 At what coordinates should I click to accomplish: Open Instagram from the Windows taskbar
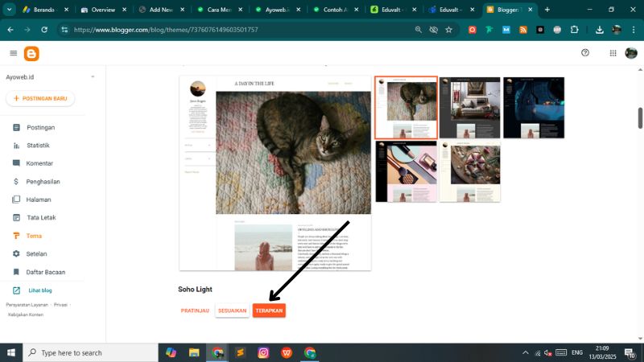[x=263, y=352]
